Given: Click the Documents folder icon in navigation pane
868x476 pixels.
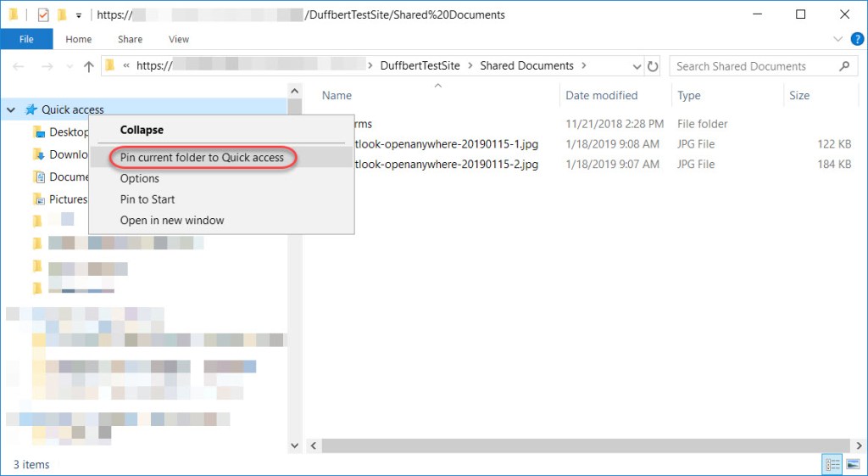Looking at the screenshot, I should [39, 176].
